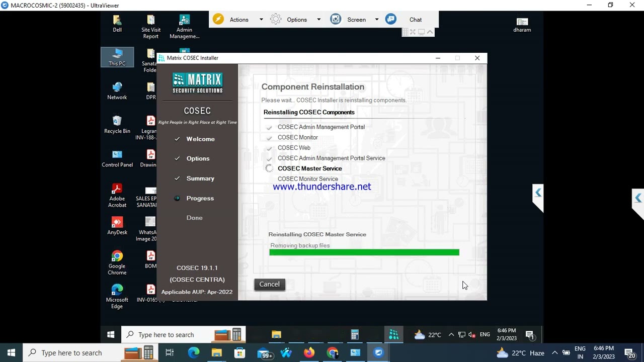Click 'COSEC Monitor' component row
The image size is (644, 362).
click(298, 137)
